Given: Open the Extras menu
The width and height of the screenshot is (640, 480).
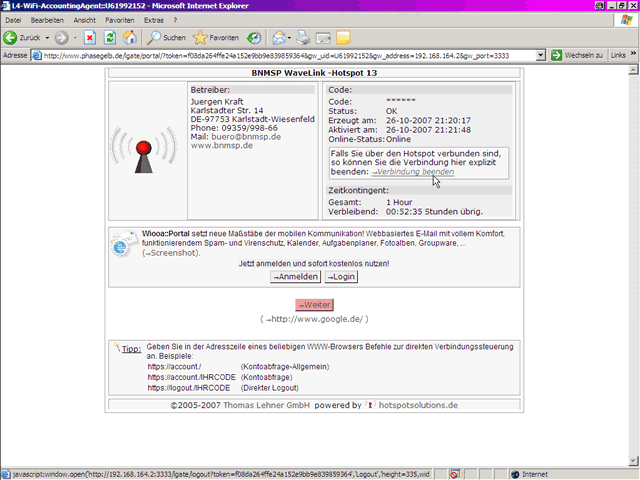Looking at the screenshot, I should [153, 20].
